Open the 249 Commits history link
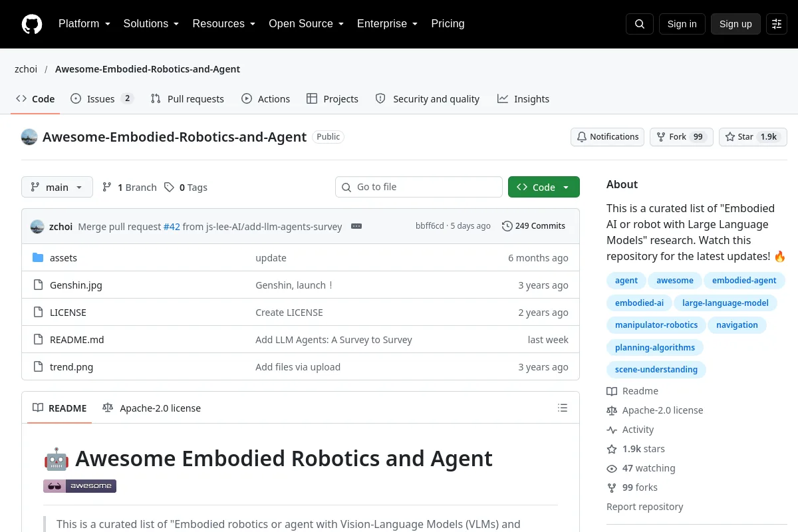The height and width of the screenshot is (532, 798). (x=534, y=226)
